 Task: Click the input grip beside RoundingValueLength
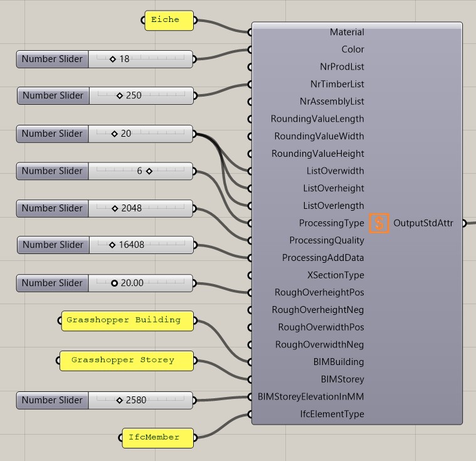(250, 119)
